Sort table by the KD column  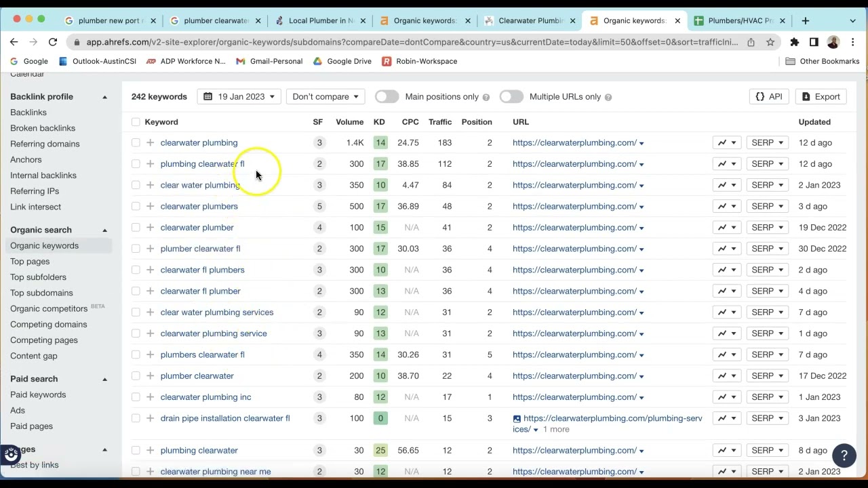click(379, 122)
